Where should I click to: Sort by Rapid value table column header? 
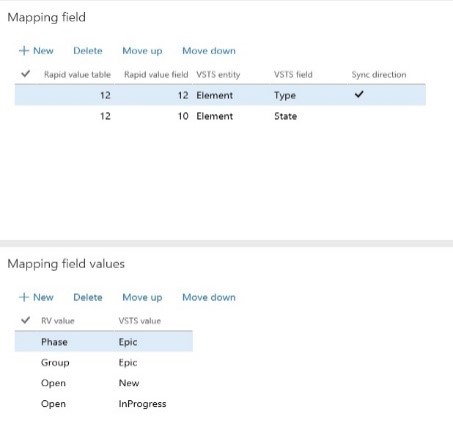(77, 74)
